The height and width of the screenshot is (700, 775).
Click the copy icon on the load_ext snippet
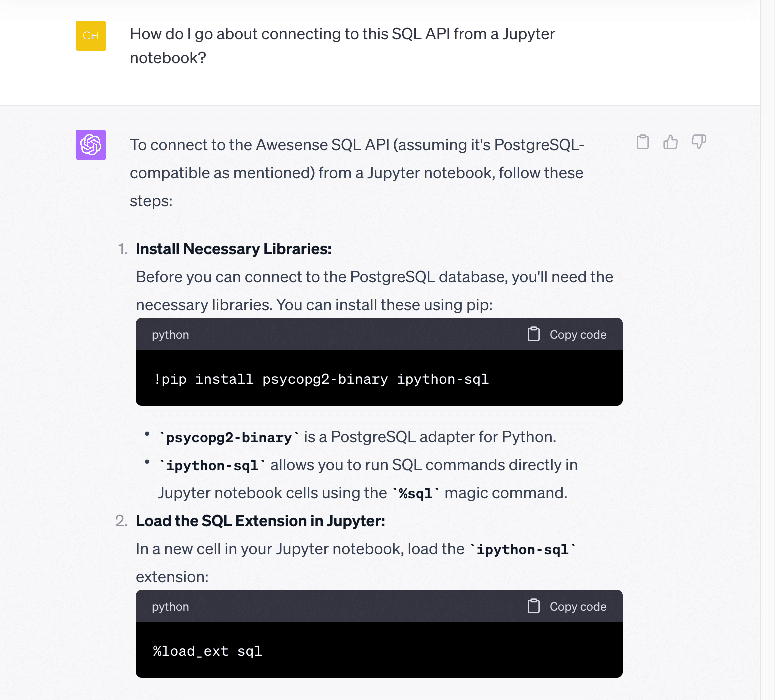[x=534, y=606]
